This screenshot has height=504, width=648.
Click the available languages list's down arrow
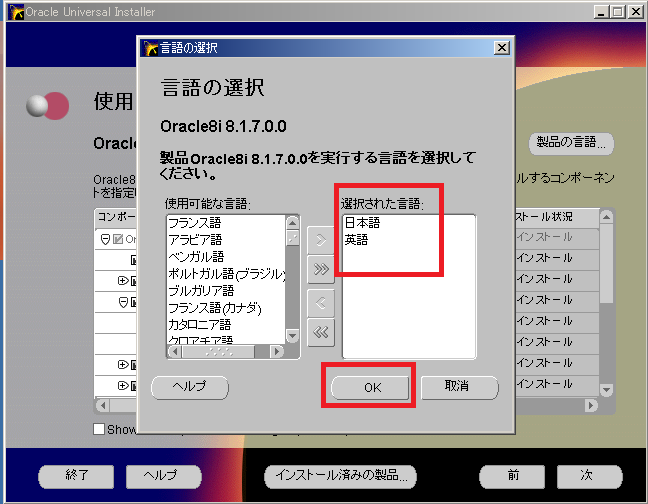tap(292, 336)
